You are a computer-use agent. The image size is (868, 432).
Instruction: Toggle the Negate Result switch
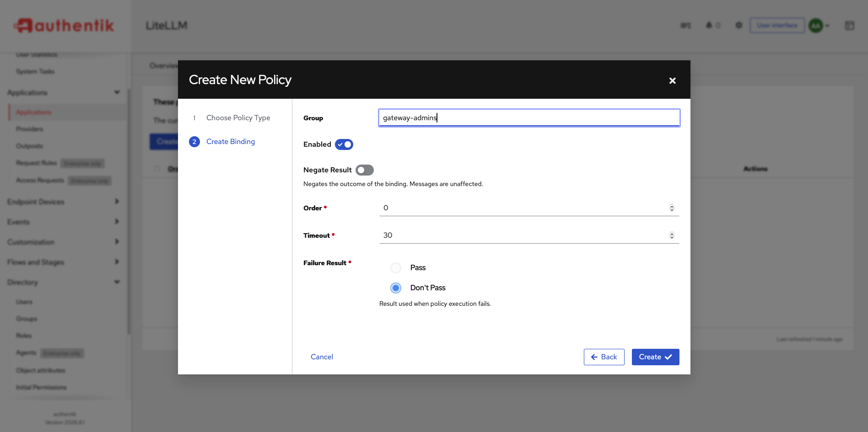point(365,170)
